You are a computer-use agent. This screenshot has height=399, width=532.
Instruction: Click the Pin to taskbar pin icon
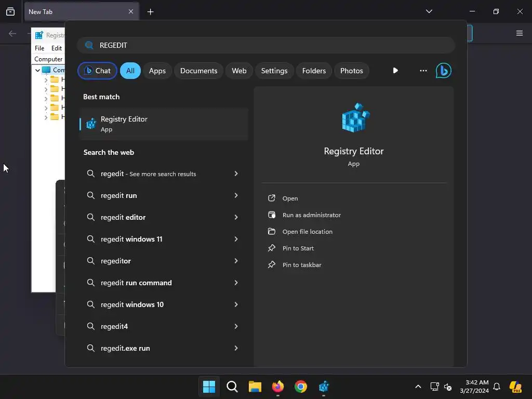pos(271,264)
